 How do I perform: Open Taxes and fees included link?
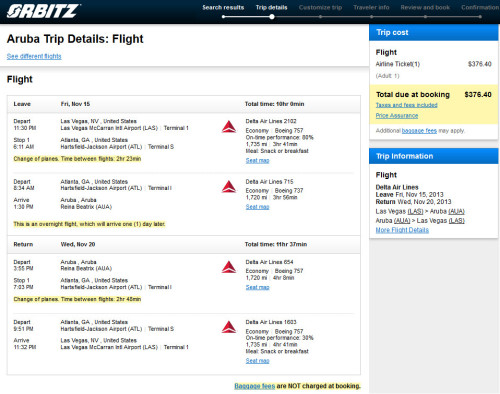tap(407, 105)
